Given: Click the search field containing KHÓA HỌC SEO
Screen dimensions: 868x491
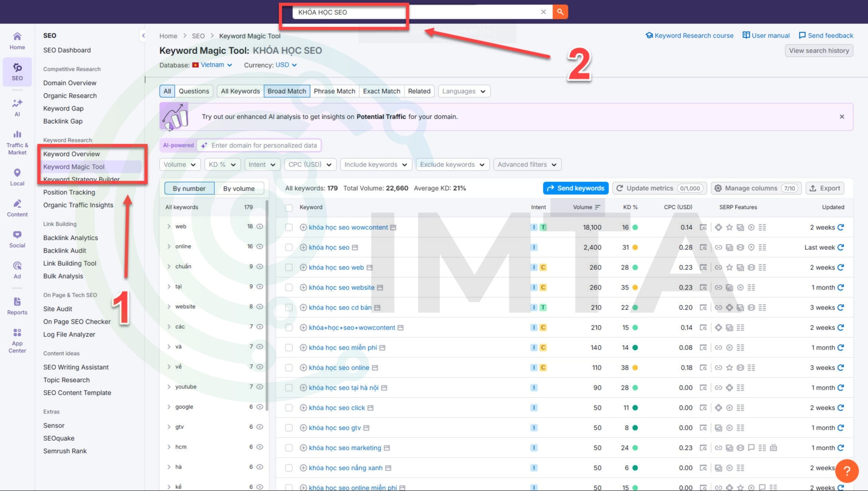Looking at the screenshot, I should [373, 12].
